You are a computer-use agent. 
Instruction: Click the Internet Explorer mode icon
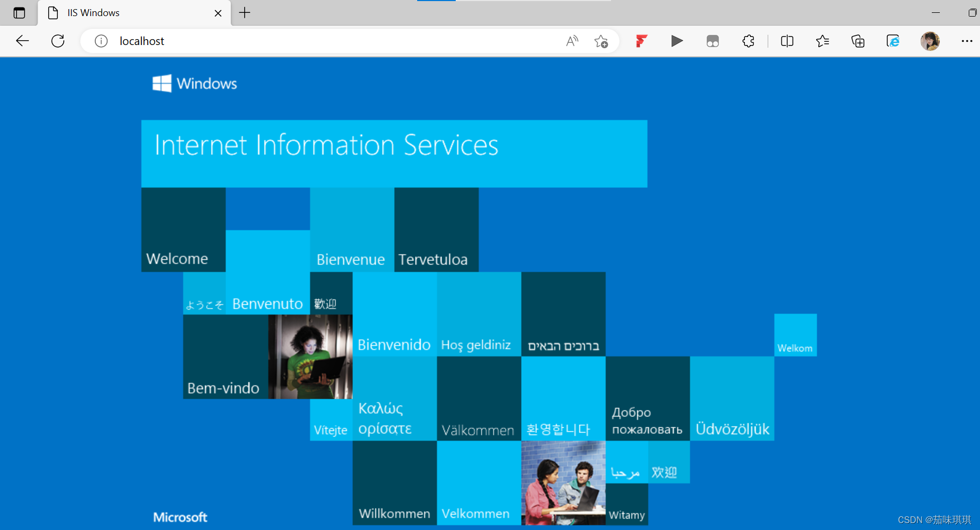coord(893,41)
